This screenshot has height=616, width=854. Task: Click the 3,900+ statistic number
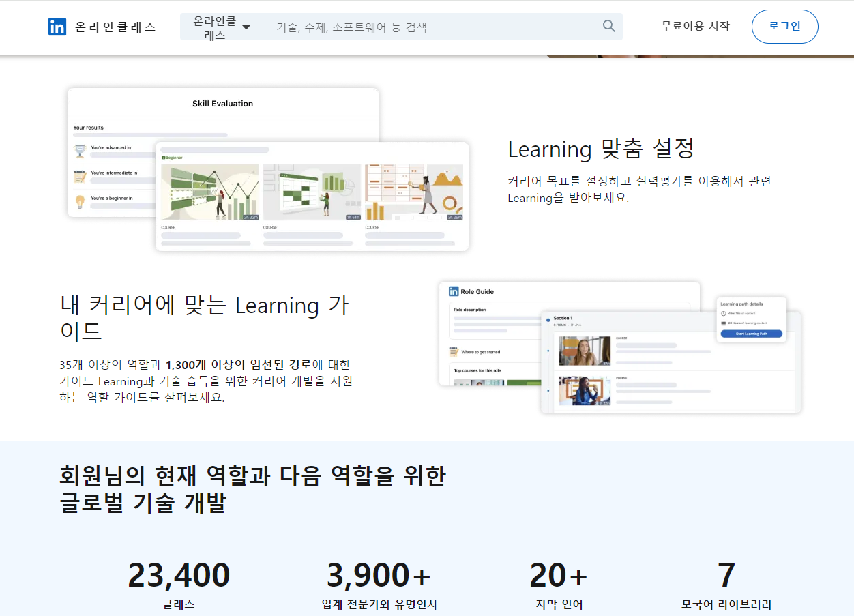click(379, 575)
